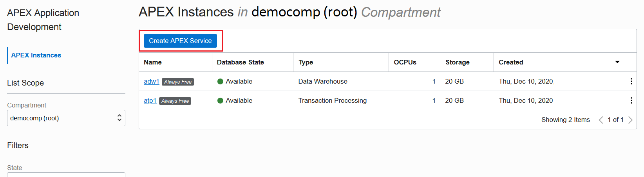
Task: Open the adw1 instance link
Action: tap(151, 81)
